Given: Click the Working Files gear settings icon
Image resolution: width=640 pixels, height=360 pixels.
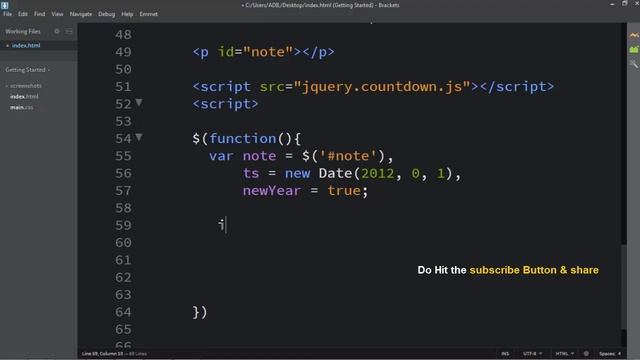Looking at the screenshot, I should coord(57,31).
